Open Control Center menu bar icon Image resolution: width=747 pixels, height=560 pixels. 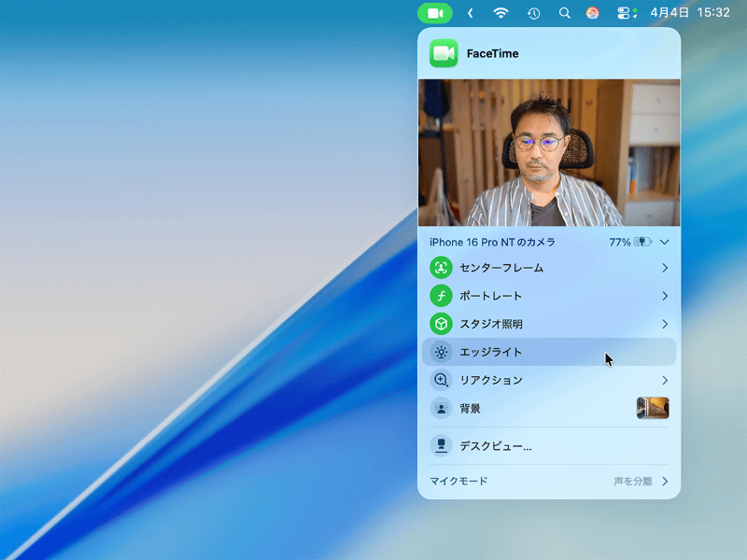(627, 13)
